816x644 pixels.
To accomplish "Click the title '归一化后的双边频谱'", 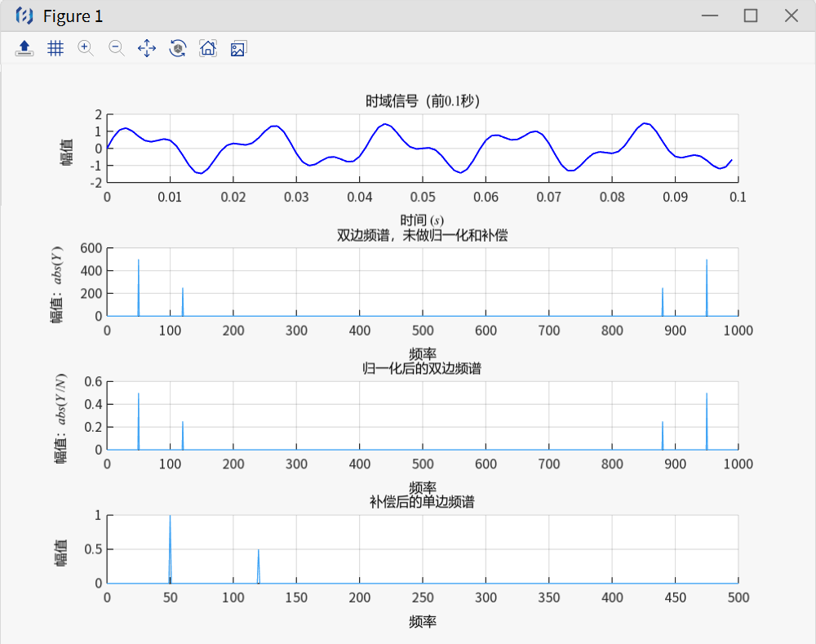I will 422,369.
